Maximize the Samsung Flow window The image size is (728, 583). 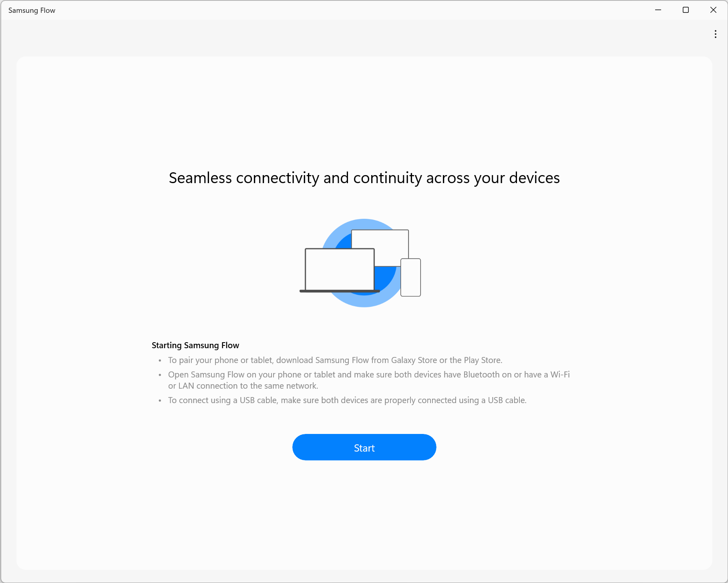click(686, 10)
